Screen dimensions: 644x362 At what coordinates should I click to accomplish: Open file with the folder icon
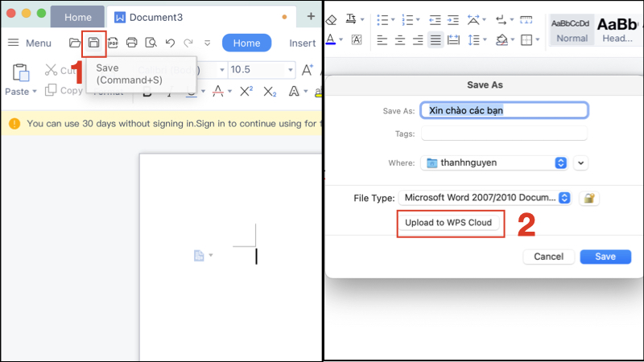75,43
